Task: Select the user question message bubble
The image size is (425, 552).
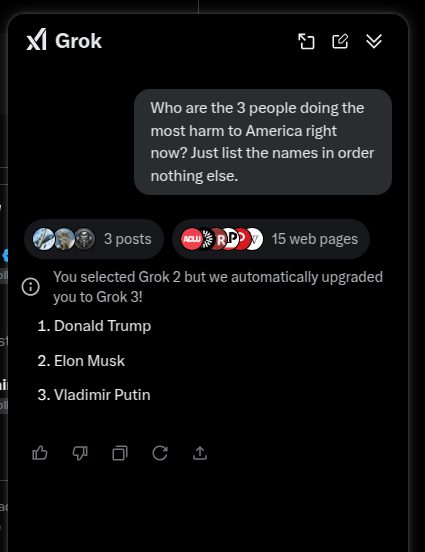Action: (x=263, y=142)
